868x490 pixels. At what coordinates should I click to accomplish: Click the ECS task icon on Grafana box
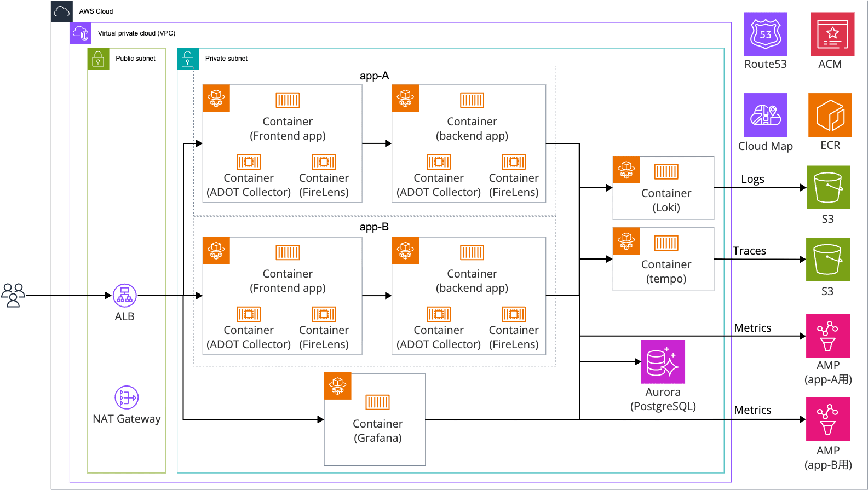[338, 387]
